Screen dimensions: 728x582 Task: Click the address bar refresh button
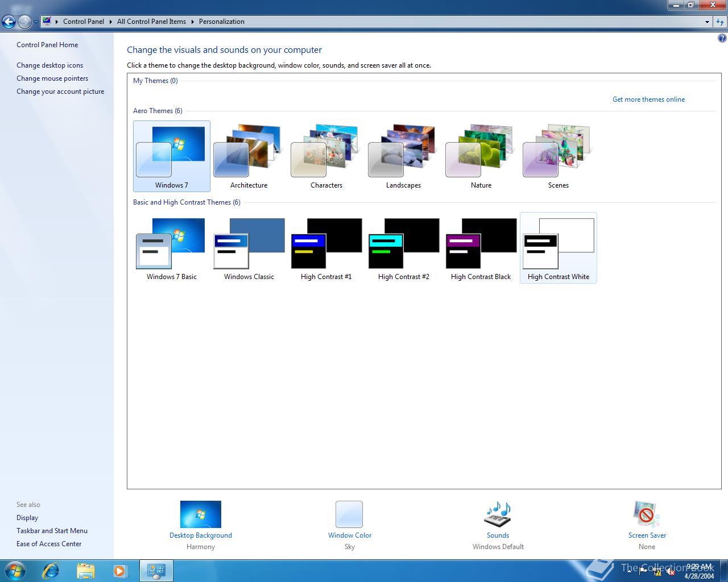coord(720,22)
